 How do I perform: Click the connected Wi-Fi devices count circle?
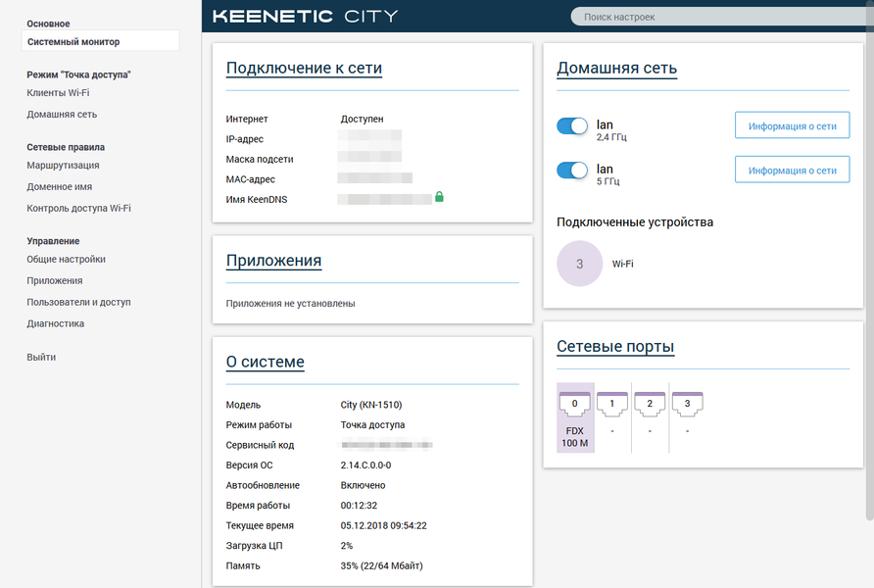pos(579,264)
